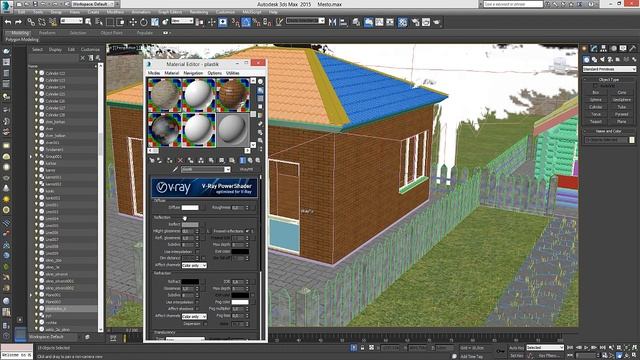The height and width of the screenshot is (360, 640).
Task: Click the Render Production teapot icon
Action: click(437, 22)
